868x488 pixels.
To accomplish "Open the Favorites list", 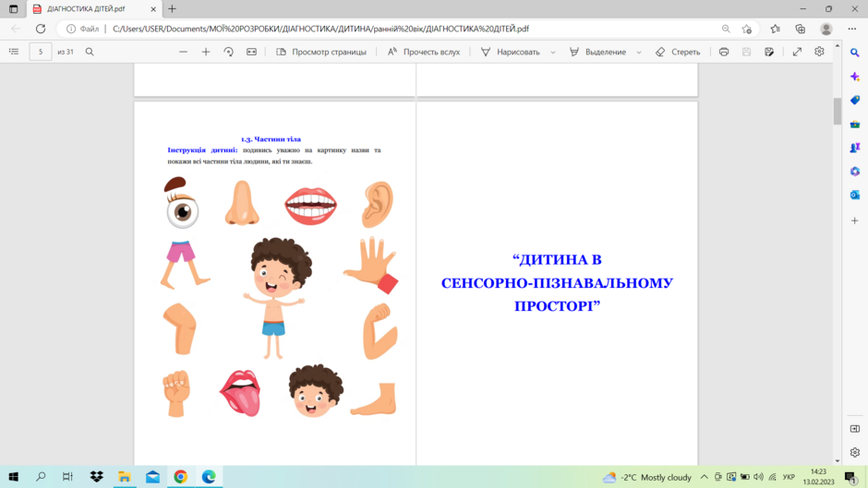I will [775, 29].
